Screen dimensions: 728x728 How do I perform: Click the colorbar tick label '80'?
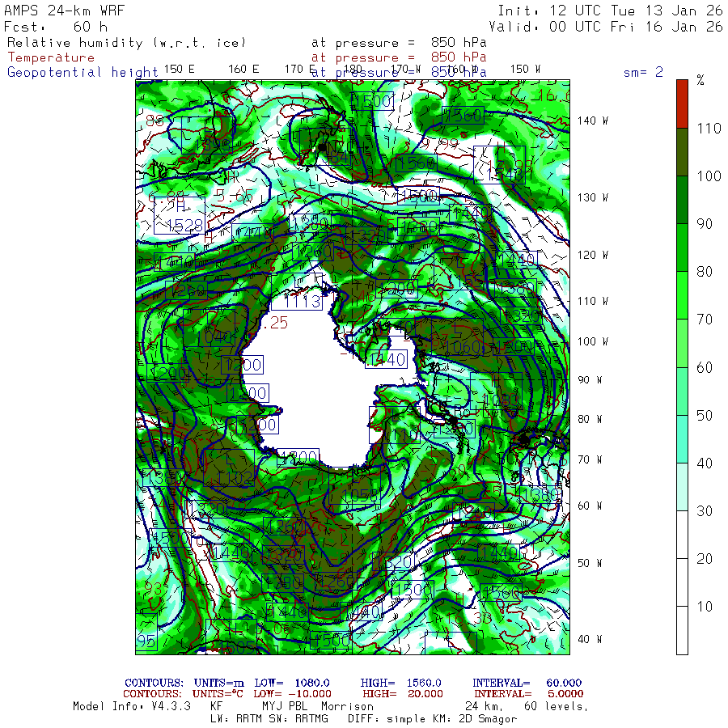coord(705,272)
